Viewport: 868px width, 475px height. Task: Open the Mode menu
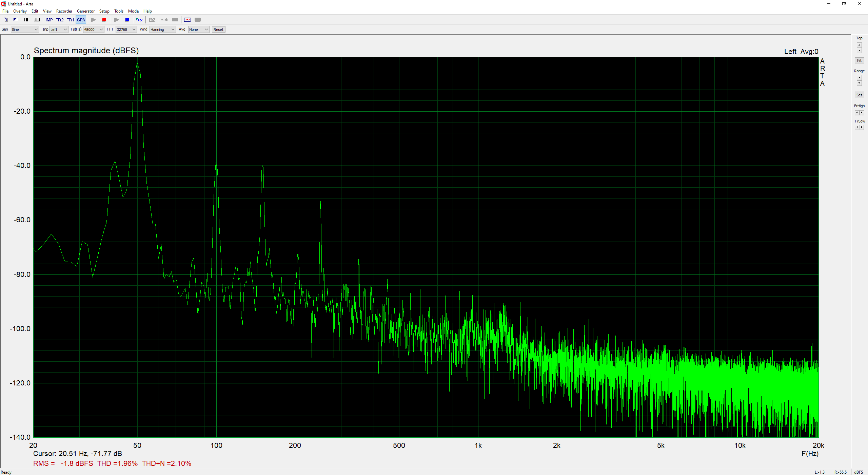tap(134, 11)
